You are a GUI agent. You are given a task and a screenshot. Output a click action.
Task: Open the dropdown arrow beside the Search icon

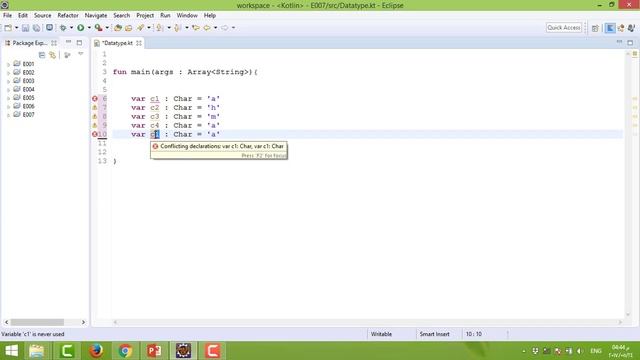(x=149, y=28)
